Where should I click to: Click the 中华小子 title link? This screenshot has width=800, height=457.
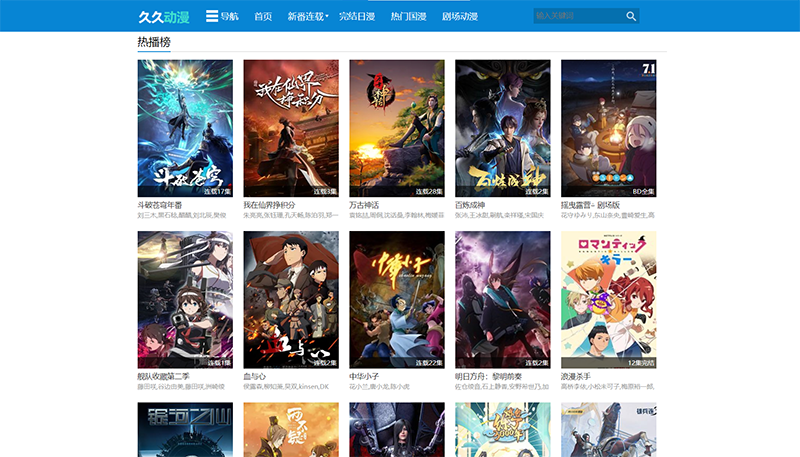click(x=364, y=376)
